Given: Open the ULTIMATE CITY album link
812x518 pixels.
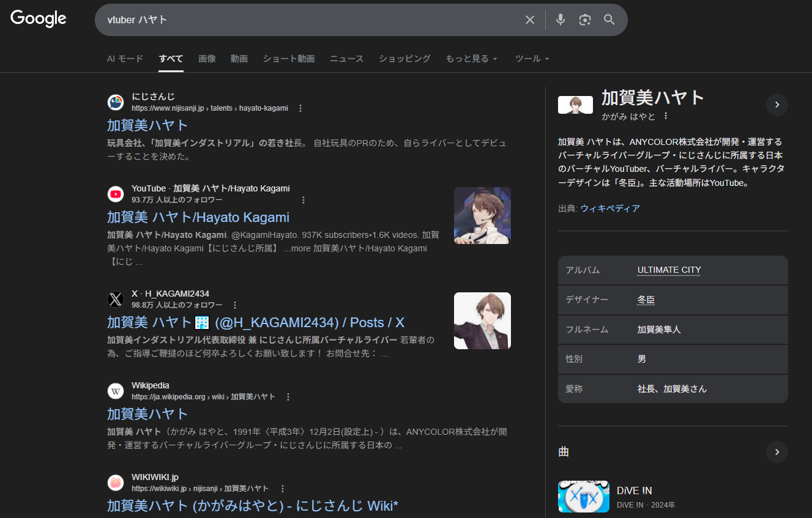Looking at the screenshot, I should click(x=669, y=270).
